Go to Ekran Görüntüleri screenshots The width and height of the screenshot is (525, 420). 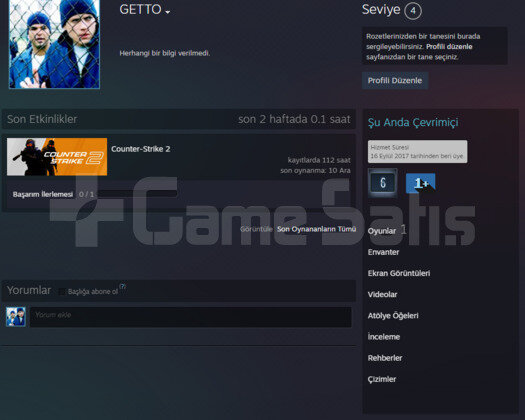point(399,273)
